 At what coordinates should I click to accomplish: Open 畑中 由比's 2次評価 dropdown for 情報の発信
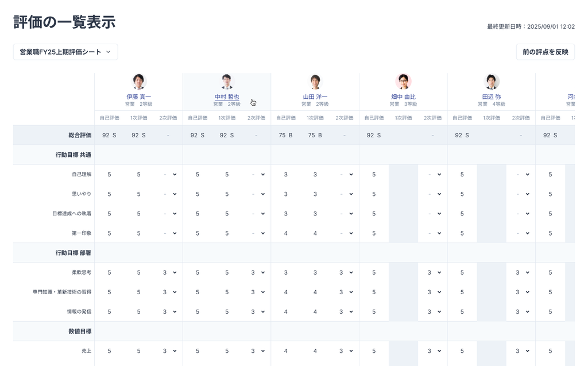pyautogui.click(x=434, y=312)
